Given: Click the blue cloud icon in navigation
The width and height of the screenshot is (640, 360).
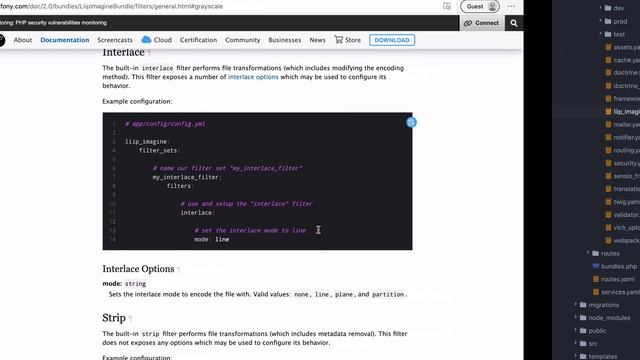Looking at the screenshot, I should [x=146, y=40].
